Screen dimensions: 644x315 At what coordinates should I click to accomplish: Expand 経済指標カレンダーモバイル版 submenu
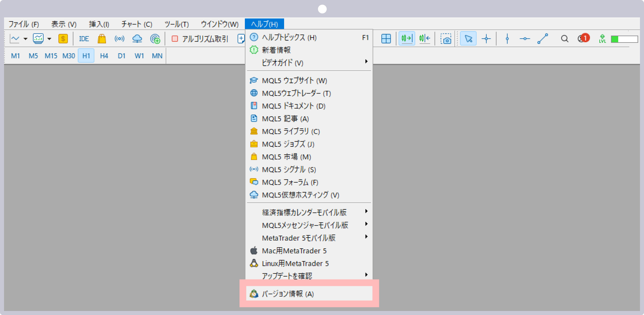(x=309, y=212)
